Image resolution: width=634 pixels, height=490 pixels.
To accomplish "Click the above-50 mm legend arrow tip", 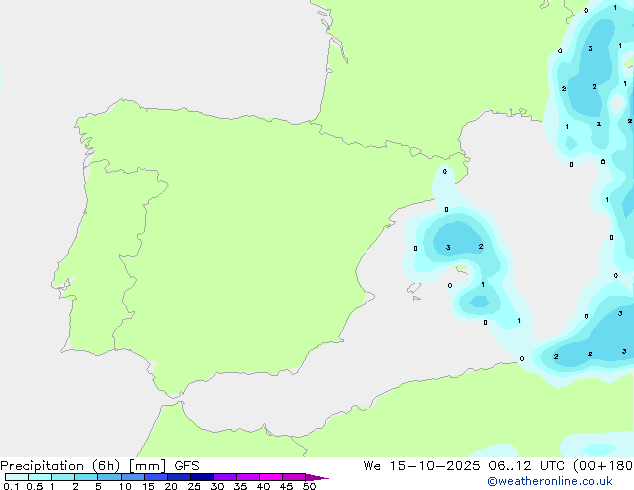I will pyautogui.click(x=317, y=477).
